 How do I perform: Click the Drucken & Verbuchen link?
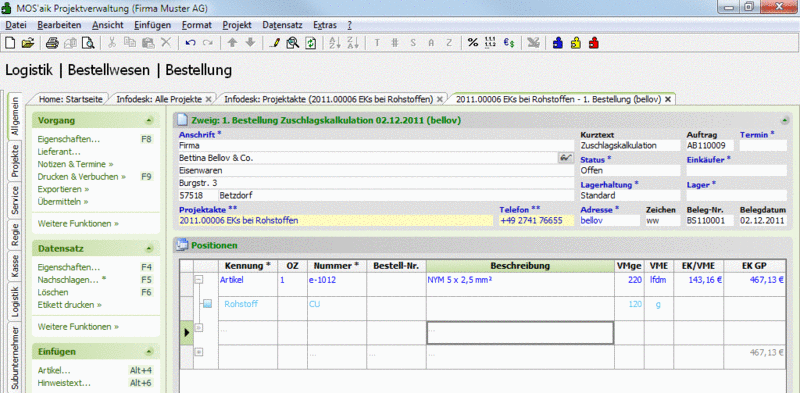[x=82, y=177]
